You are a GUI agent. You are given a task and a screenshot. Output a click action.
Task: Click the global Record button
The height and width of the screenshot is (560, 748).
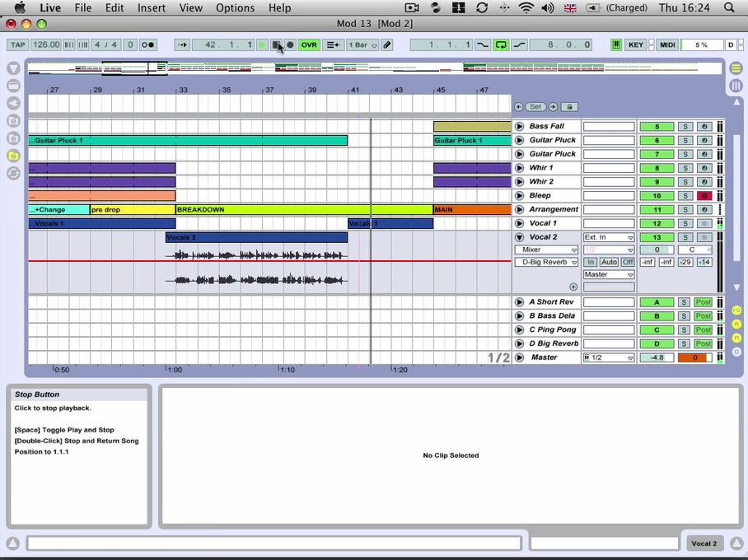(290, 44)
